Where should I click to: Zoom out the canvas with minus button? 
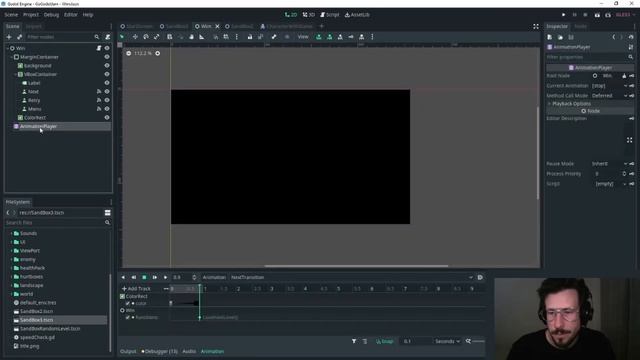(x=129, y=53)
